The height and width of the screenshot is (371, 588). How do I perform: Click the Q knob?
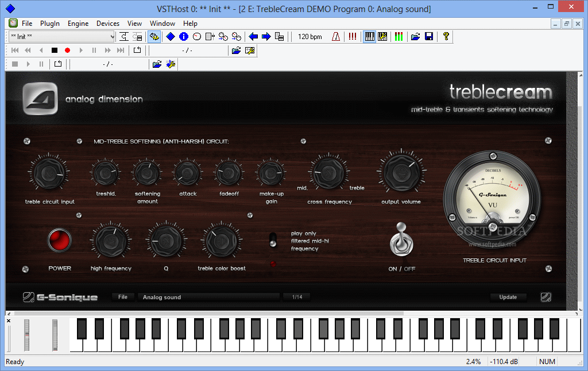[166, 241]
